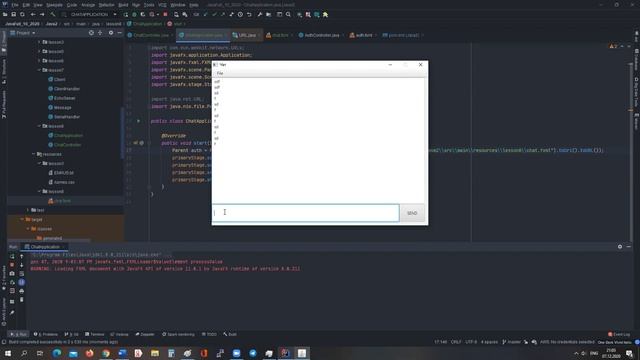
Task: Click the Open file toolbar icon
Action: pos(5,14)
